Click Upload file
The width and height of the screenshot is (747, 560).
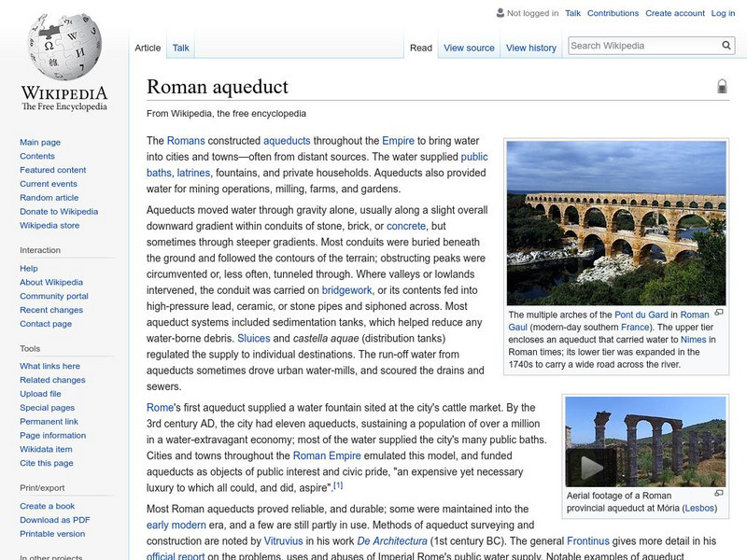[x=40, y=393]
